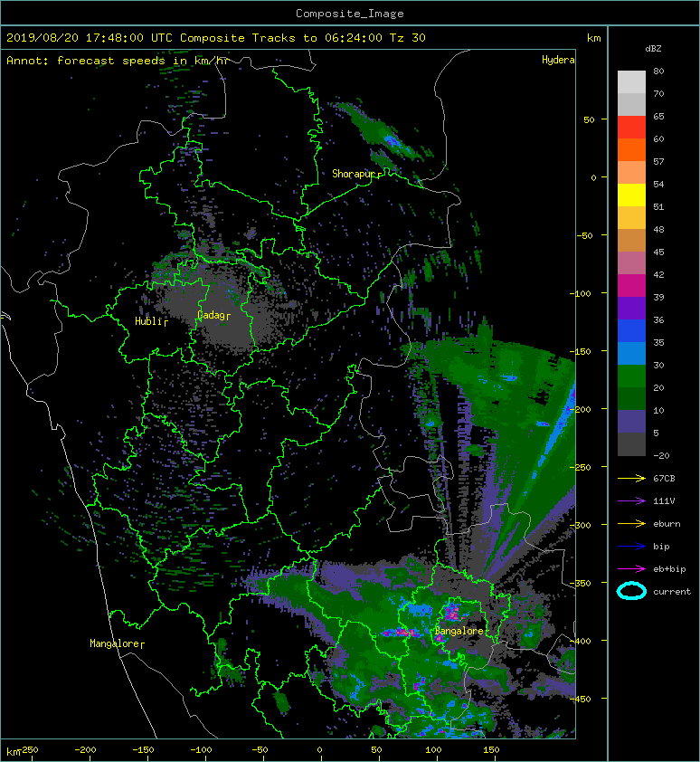This screenshot has width=700, height=762.
Task: Click the Bangalore city label
Action: (x=459, y=632)
